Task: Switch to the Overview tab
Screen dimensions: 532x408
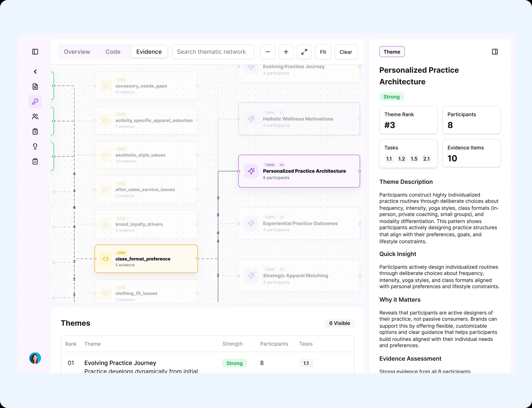Action: point(77,52)
